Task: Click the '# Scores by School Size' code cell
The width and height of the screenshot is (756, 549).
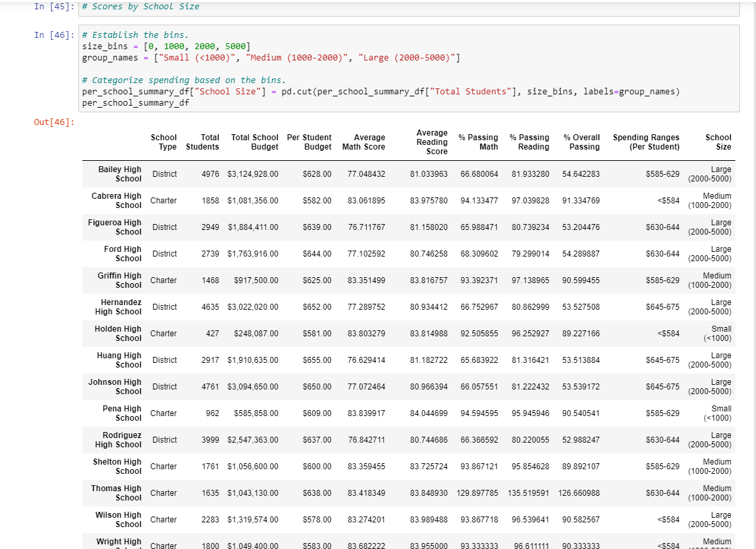Action: (409, 8)
